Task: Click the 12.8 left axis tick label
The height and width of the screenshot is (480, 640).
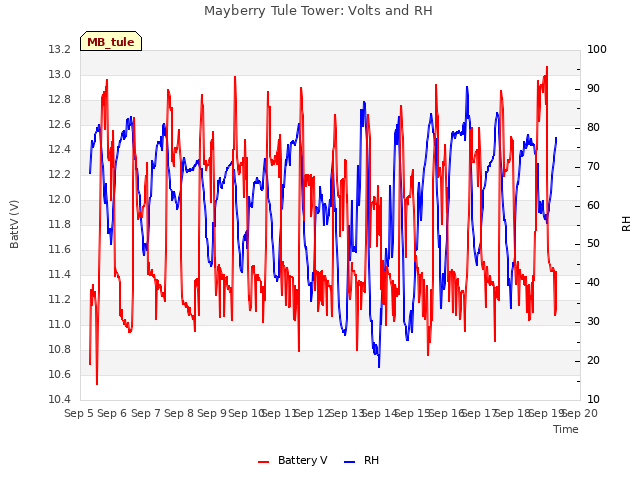Action: pyautogui.click(x=60, y=100)
